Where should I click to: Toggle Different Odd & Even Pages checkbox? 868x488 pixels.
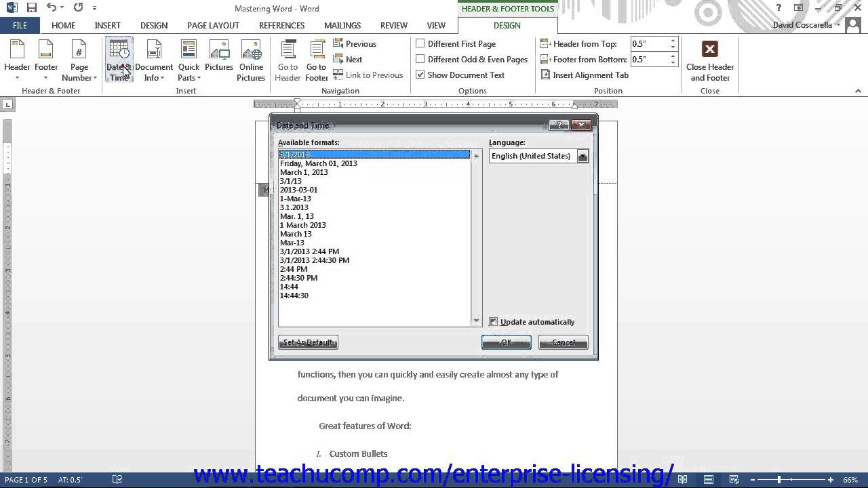tap(420, 59)
